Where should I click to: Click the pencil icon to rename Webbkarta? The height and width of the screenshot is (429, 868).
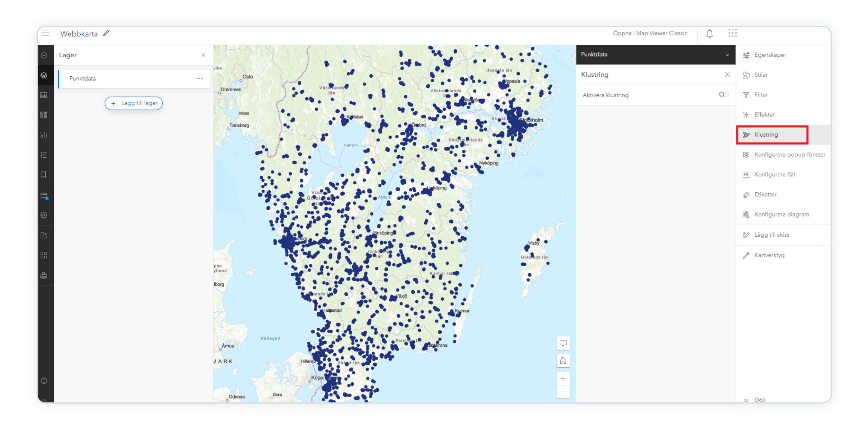106,33
